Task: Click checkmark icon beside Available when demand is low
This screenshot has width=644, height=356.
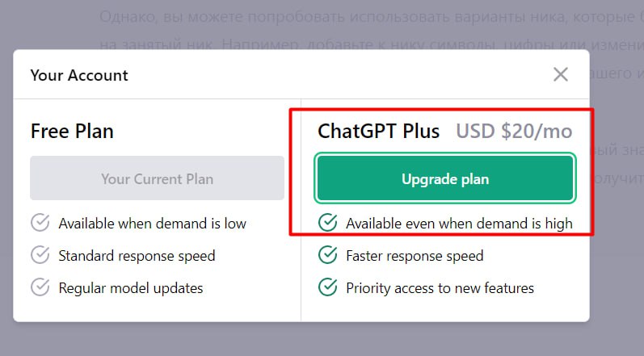Action: [x=40, y=223]
